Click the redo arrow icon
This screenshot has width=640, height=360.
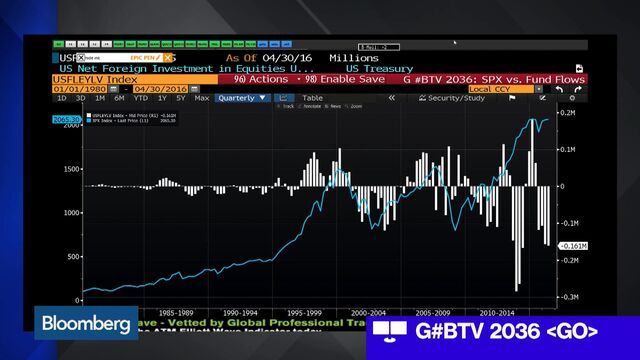578,89
